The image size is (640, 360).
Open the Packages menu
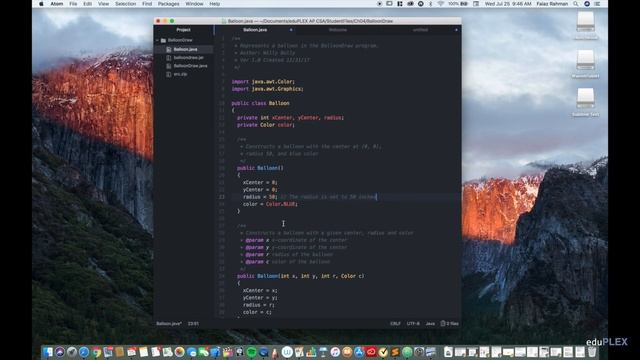click(x=169, y=4)
